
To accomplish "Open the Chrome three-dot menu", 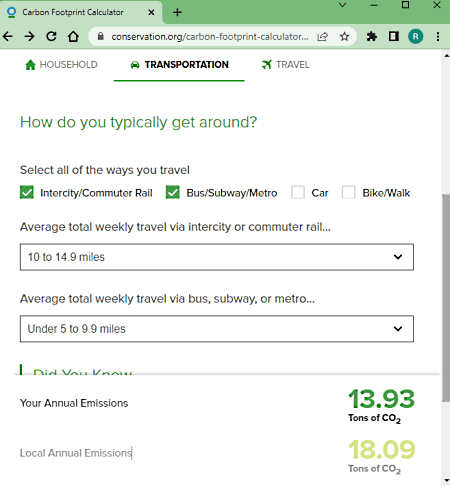I will (x=438, y=36).
